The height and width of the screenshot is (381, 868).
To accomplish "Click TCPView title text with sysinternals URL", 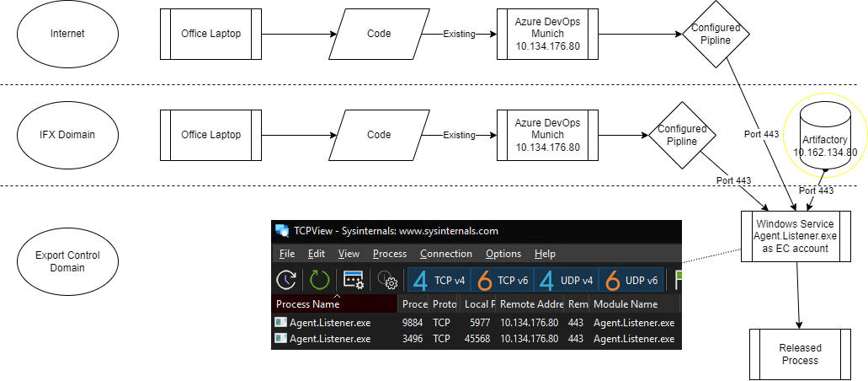I will [396, 231].
